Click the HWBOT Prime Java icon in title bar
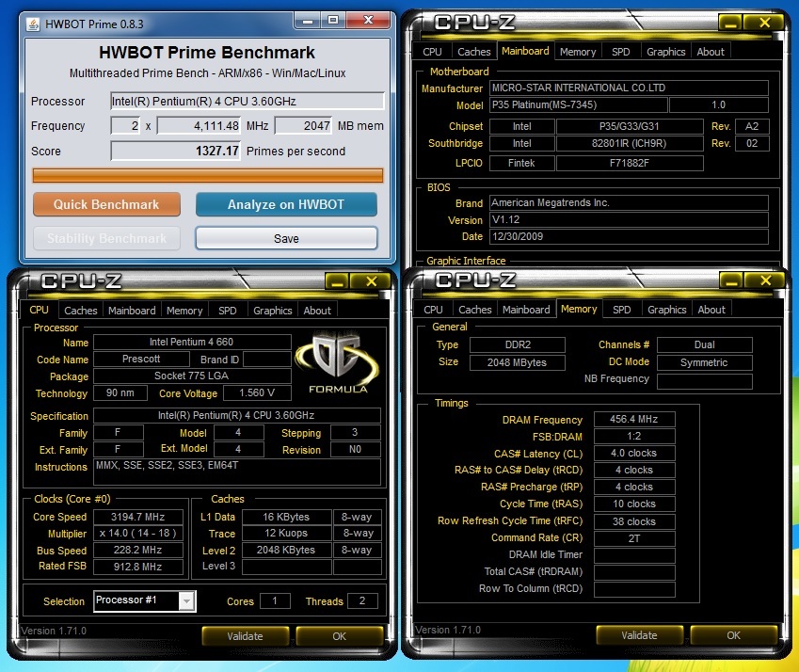 pos(33,24)
